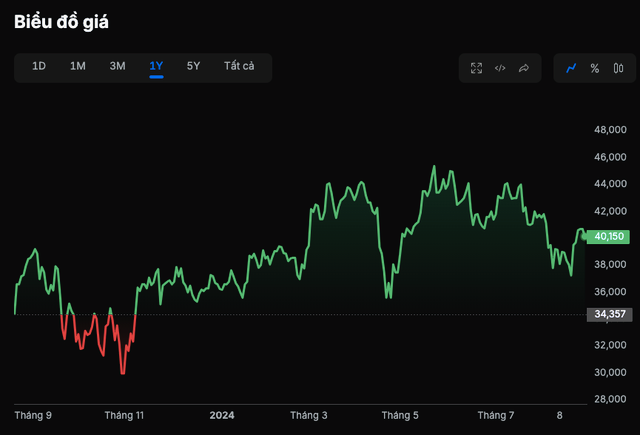Click the 46,000 y-axis label
The image size is (640, 435).
[x=610, y=158]
